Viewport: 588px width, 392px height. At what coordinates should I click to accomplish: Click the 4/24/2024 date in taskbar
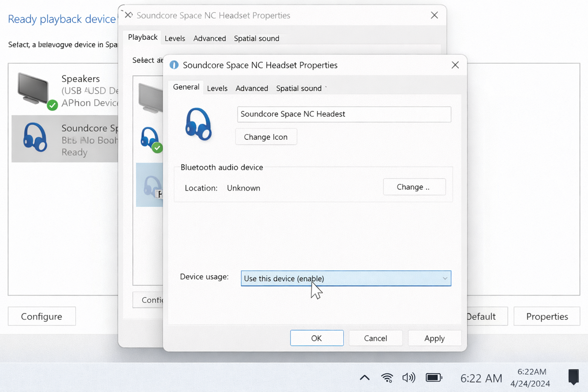click(x=530, y=383)
